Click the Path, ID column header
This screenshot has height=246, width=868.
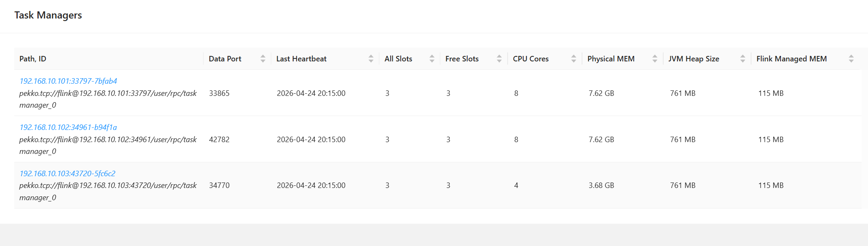[33, 59]
